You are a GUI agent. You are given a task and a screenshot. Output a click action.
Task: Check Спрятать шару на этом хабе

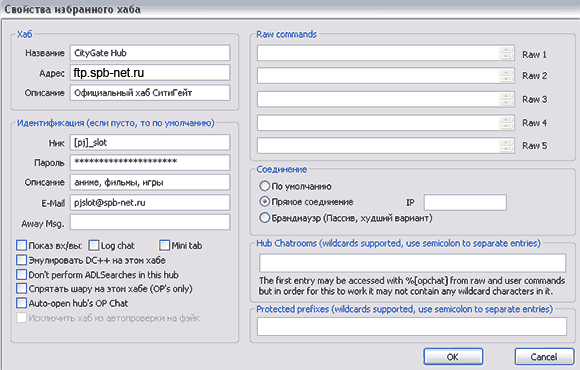point(22,288)
